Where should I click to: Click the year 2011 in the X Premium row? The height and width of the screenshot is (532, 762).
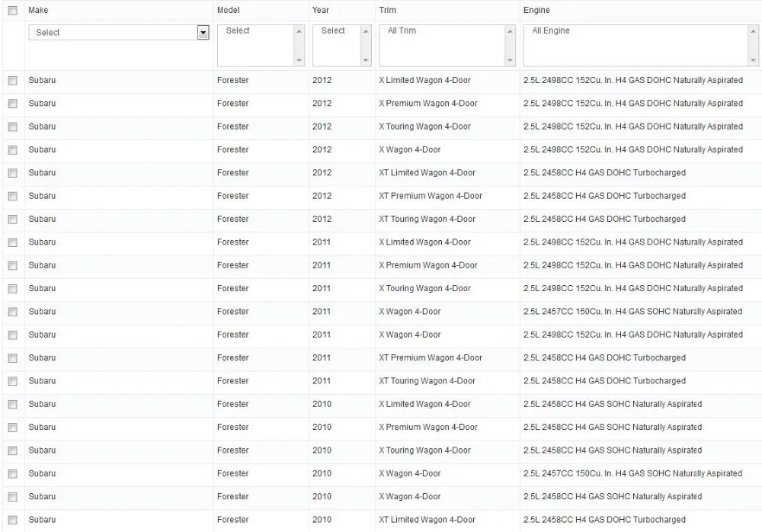point(322,265)
